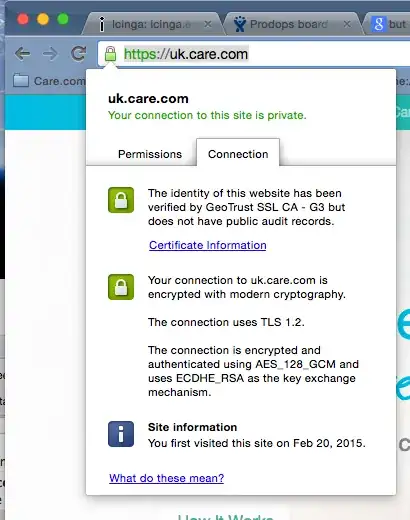Click the Prodops board tab favicon
410x520 pixels.
(239, 24)
